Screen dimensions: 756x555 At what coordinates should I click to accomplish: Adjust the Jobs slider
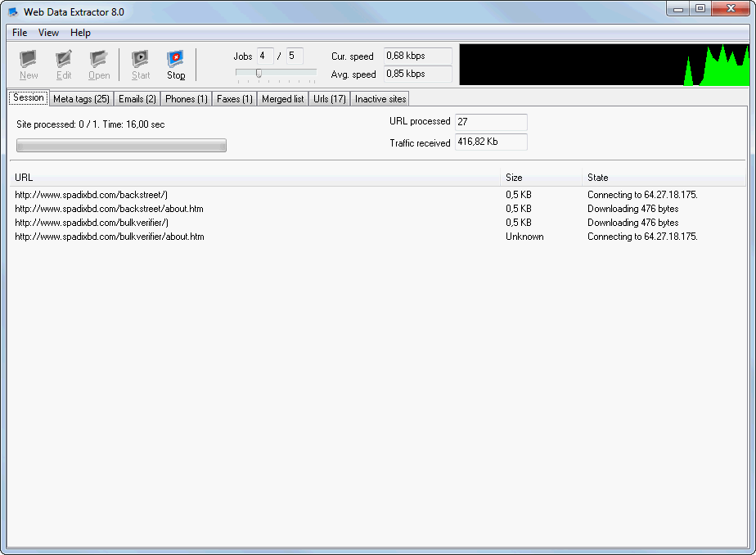tap(259, 73)
